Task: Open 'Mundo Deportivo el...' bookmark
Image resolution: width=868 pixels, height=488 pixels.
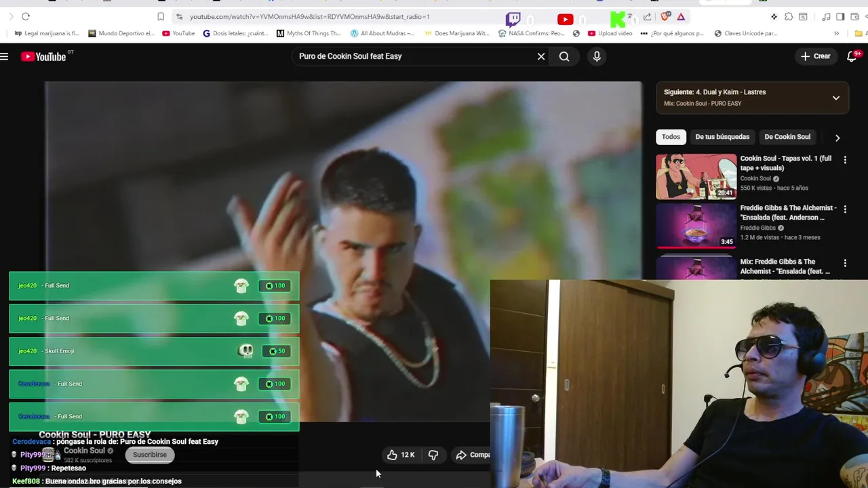Action: pos(121,33)
